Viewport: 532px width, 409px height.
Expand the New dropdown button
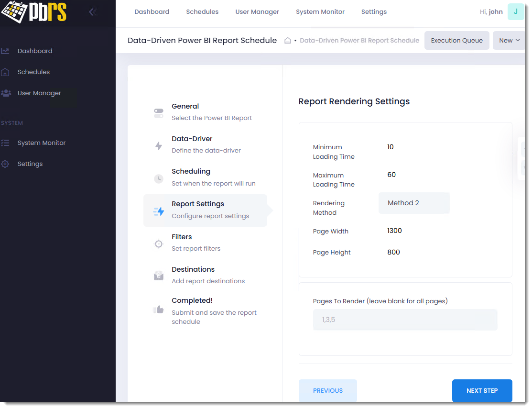[509, 40]
